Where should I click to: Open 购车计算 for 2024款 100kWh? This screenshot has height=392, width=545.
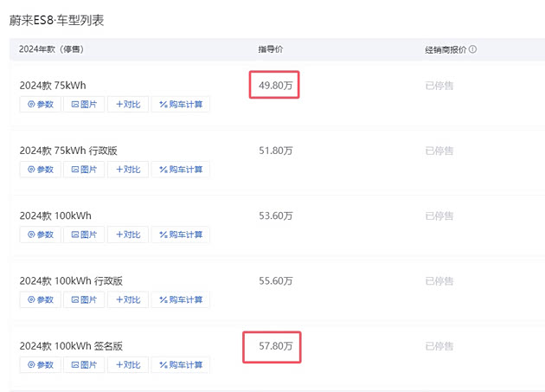point(181,235)
